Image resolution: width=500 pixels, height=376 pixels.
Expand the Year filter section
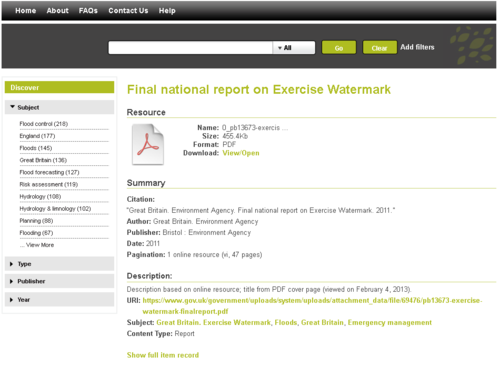coord(59,299)
